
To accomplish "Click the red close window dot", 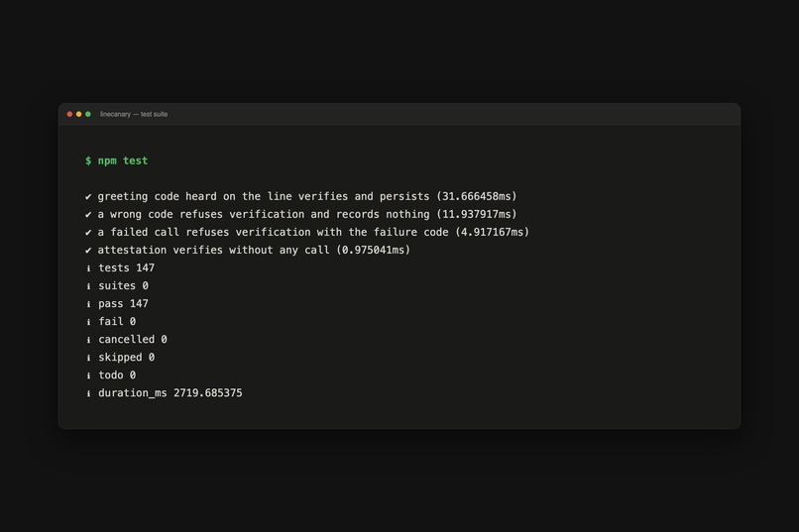I will (69, 114).
